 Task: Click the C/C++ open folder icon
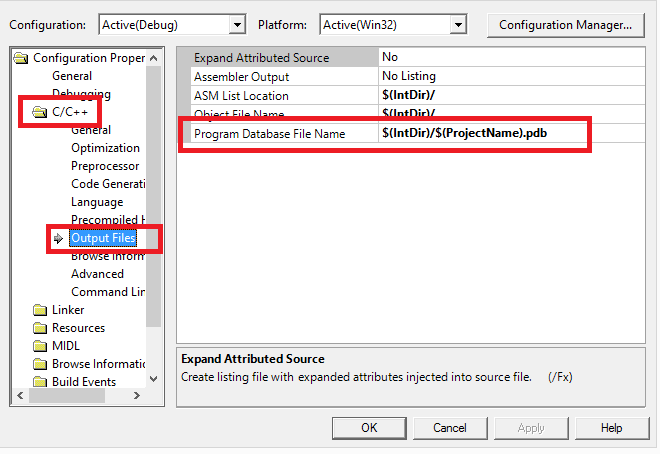coord(40,112)
